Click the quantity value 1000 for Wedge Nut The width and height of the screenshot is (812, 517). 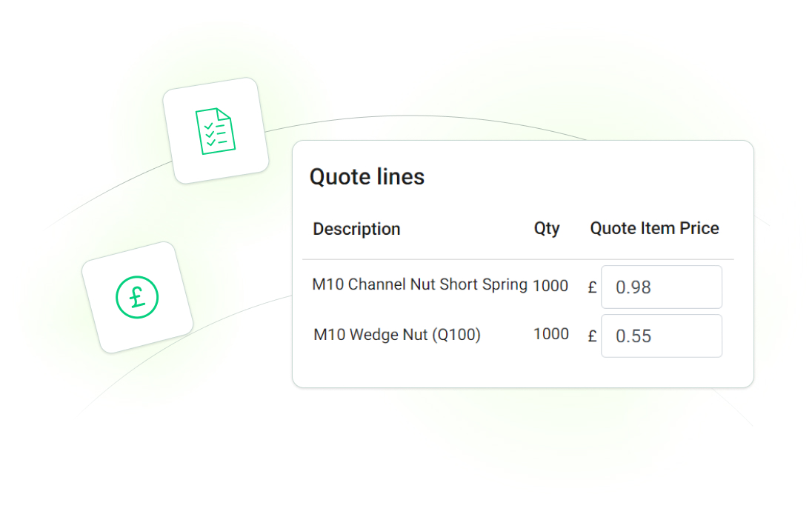coord(550,334)
